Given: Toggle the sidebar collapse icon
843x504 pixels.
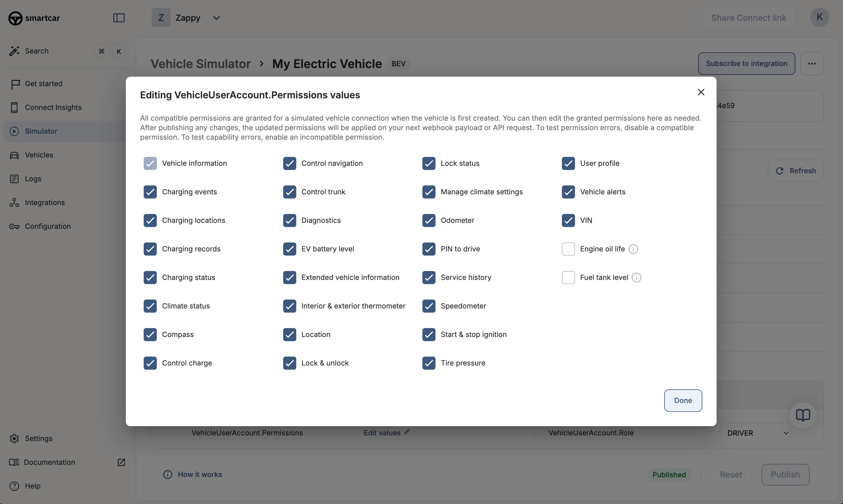Looking at the screenshot, I should [x=118, y=18].
